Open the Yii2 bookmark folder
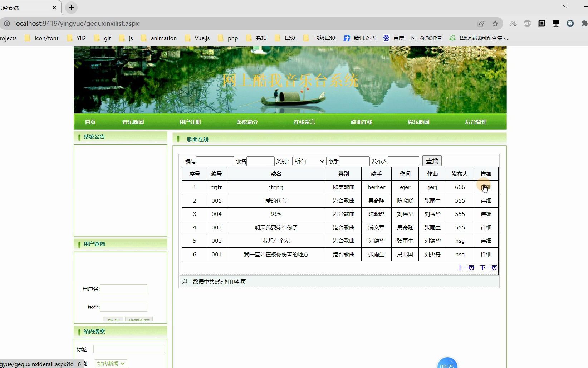Screen dimensions: 588x368 pos(77,38)
